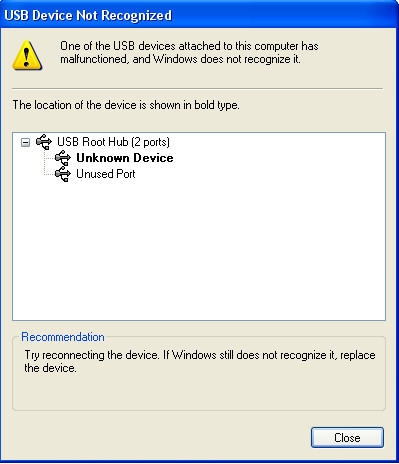Click the 'the device.' line in the recommendation
The height and width of the screenshot is (464, 399).
tap(50, 368)
